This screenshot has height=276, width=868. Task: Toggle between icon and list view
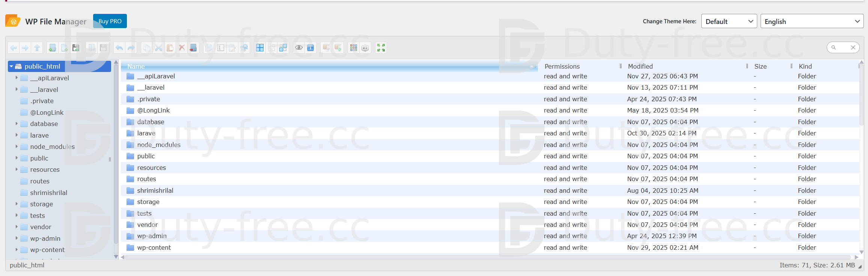[353, 48]
